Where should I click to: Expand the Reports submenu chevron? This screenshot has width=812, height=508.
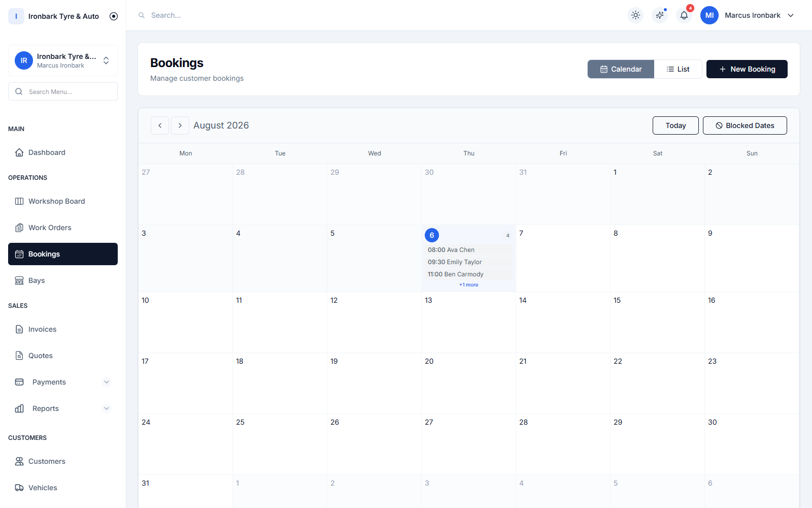(x=107, y=408)
